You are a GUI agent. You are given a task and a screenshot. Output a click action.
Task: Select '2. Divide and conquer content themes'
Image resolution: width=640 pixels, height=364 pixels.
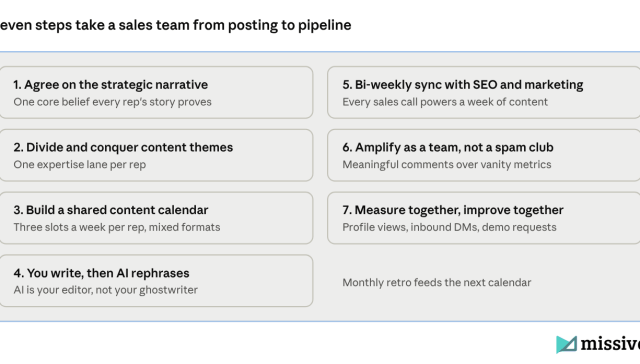click(x=123, y=147)
